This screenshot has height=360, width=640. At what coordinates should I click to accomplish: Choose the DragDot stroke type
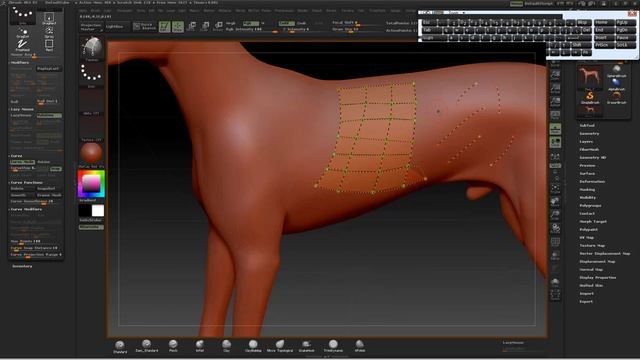22,33
